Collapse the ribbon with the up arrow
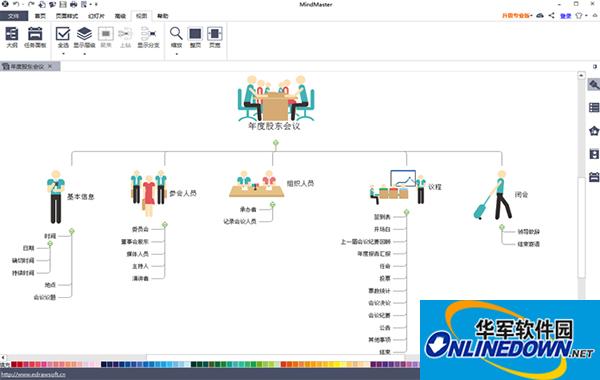The height and width of the screenshot is (380, 600). pos(595,16)
